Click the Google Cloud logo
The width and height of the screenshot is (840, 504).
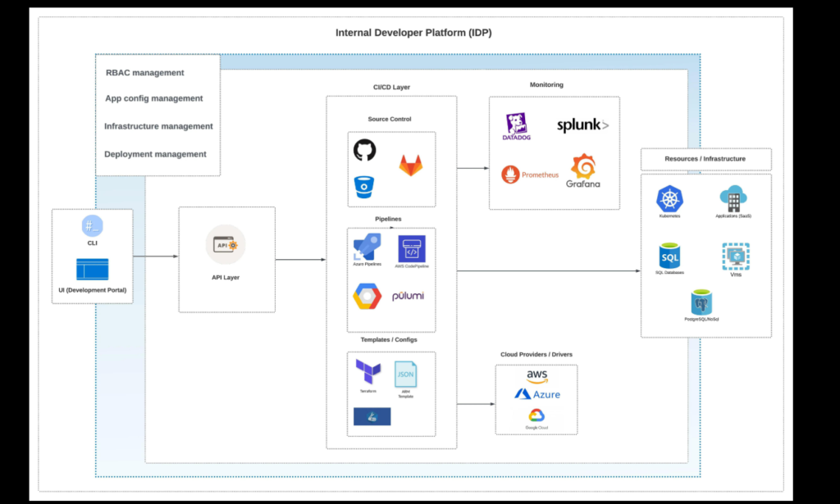pyautogui.click(x=536, y=419)
